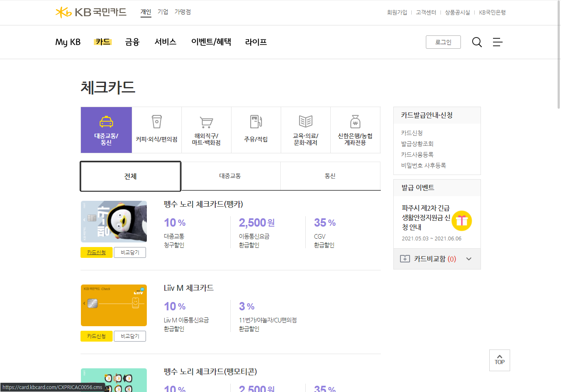Click 카드신청 for Liiv M 체크카드
Image resolution: width=561 pixels, height=392 pixels.
click(96, 336)
